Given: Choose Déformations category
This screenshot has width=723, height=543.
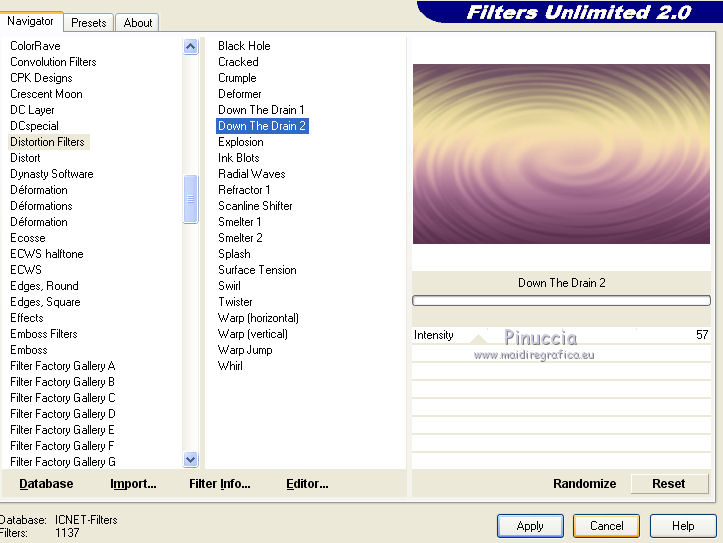Looking at the screenshot, I should pos(41,206).
